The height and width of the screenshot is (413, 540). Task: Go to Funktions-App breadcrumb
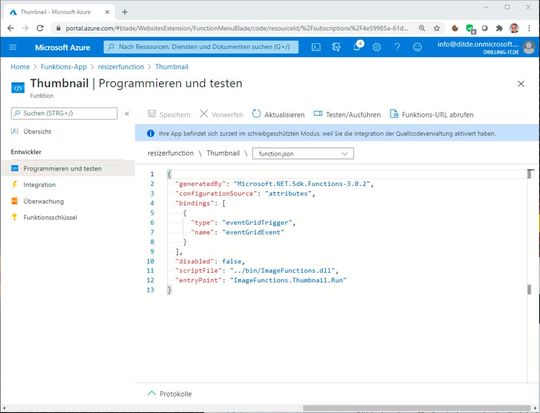[x=64, y=67]
